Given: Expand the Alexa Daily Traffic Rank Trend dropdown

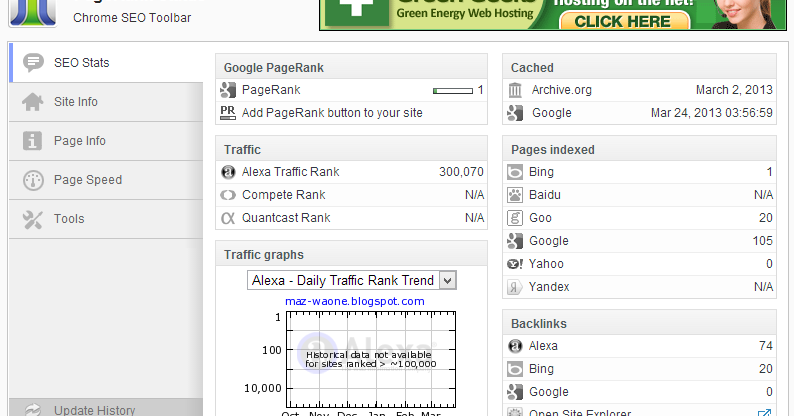Looking at the screenshot, I should (x=447, y=280).
